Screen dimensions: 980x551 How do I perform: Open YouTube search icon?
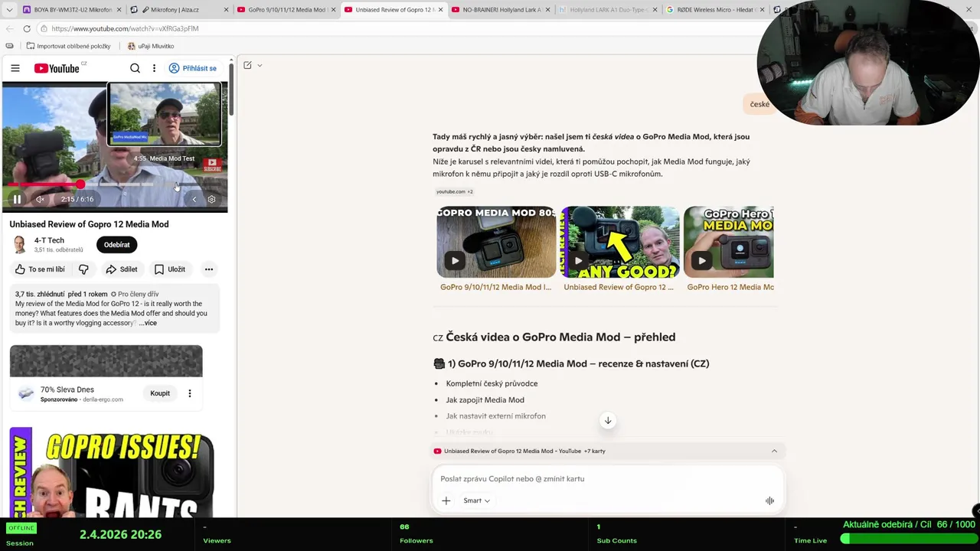[x=135, y=68]
